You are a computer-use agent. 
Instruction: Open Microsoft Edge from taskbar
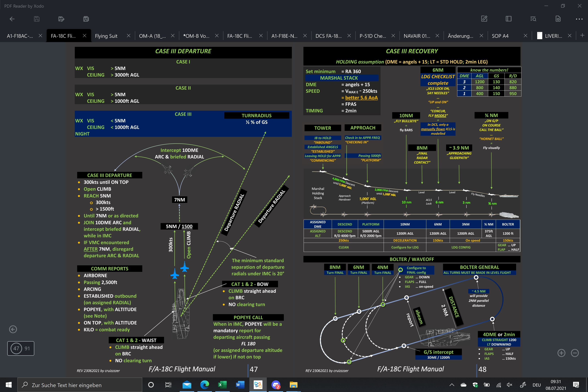[205, 385]
